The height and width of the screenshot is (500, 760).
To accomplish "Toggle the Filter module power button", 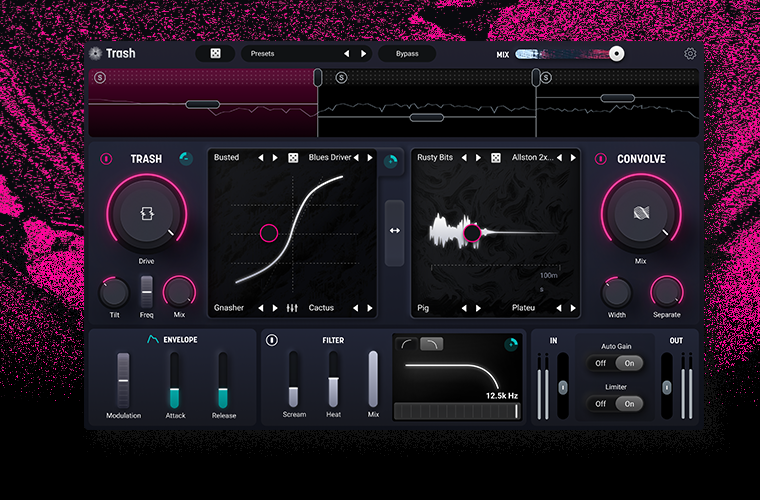I will [x=272, y=340].
